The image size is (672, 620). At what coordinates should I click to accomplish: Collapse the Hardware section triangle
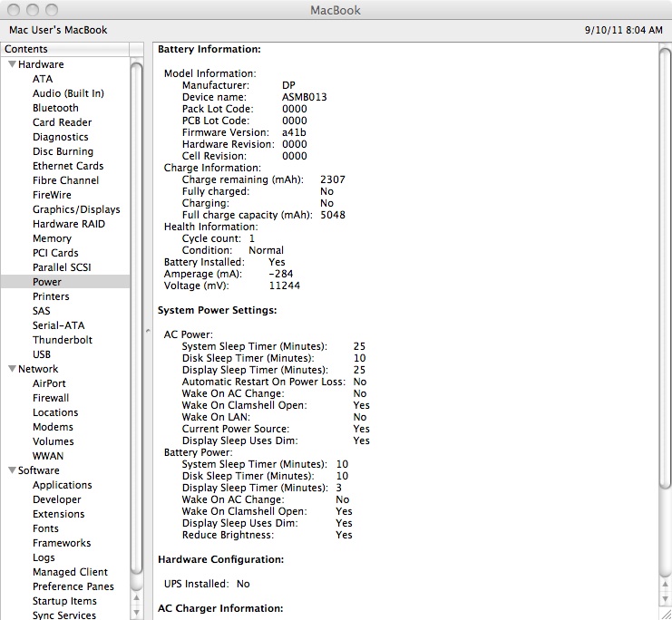pos(13,64)
